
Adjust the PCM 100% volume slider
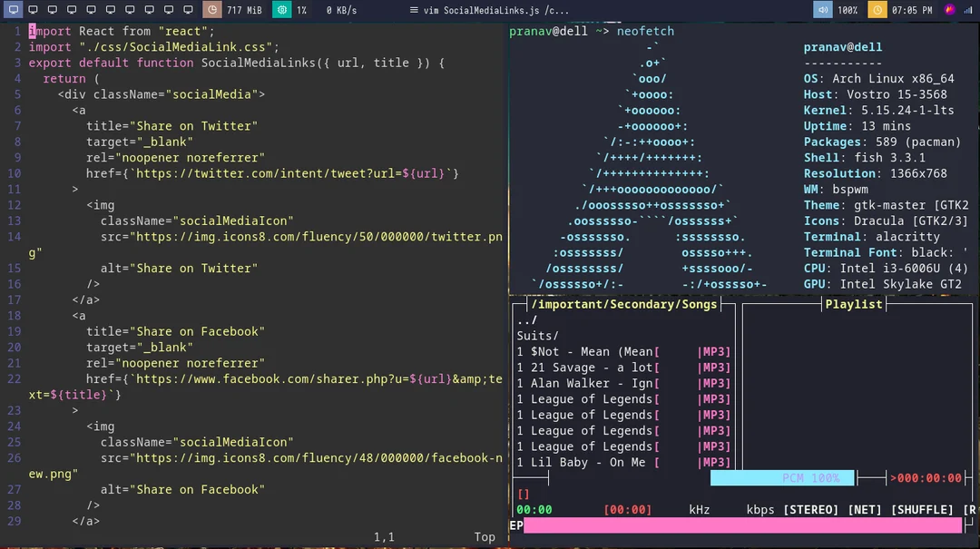tap(782, 477)
